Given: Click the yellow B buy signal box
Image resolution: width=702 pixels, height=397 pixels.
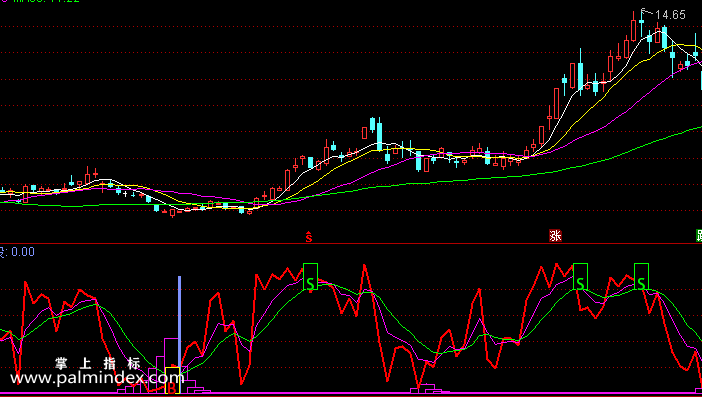Looking at the screenshot, I should (173, 381).
